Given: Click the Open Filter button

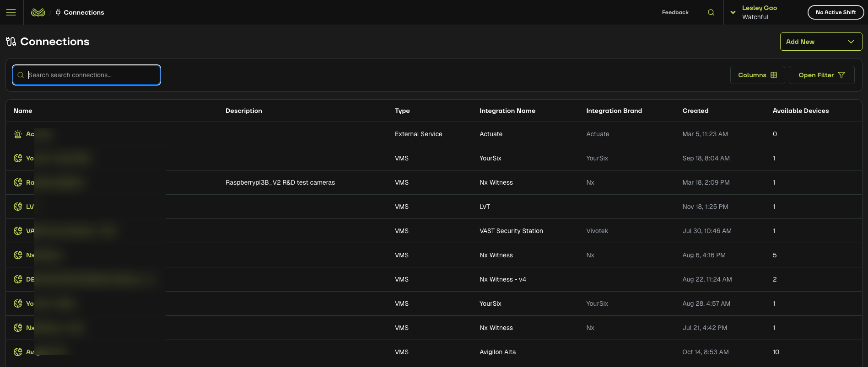Looking at the screenshot, I should pyautogui.click(x=821, y=75).
